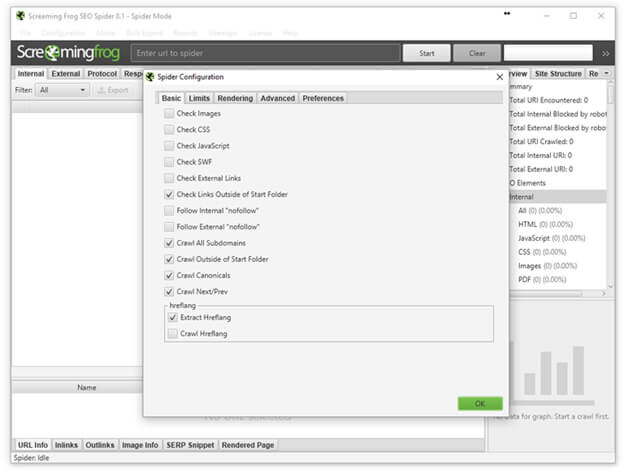Viewport: 624px width, 470px height.
Task: Click Total External URI: 0 text
Action: click(541, 169)
